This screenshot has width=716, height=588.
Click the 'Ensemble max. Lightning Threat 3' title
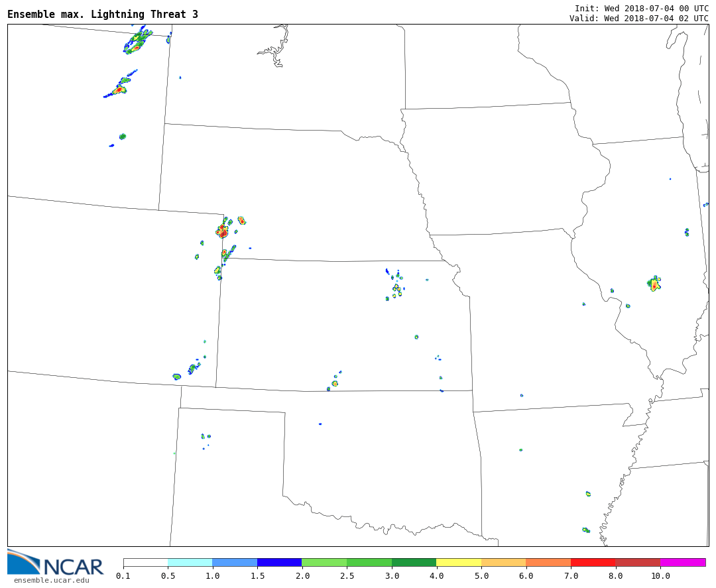tap(103, 15)
